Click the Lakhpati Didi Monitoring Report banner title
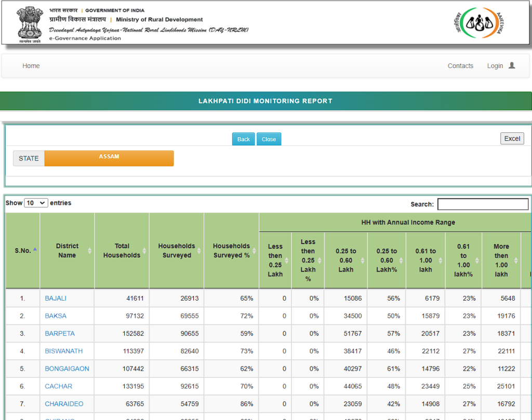 [265, 101]
